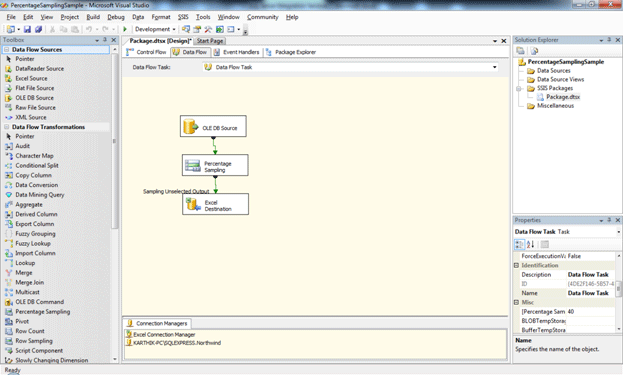Screen dimensions: 623x375
Task: Open Project menu
Action: tap(70, 17)
